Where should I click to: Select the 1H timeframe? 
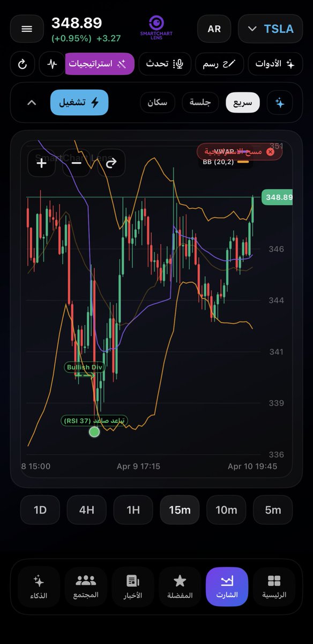[x=133, y=510]
